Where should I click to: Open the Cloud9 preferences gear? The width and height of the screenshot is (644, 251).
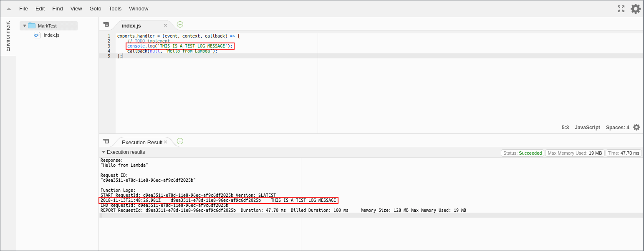click(x=636, y=8)
